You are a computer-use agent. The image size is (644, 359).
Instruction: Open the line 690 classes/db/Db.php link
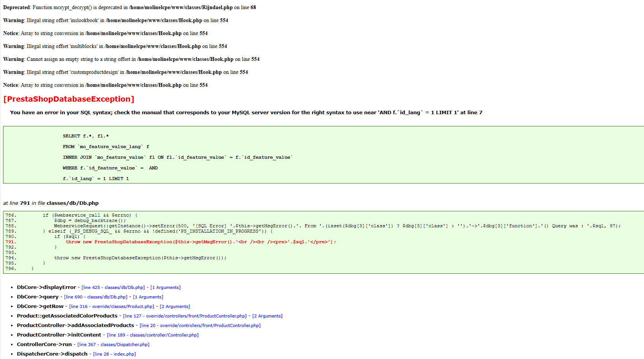pyautogui.click(x=96, y=297)
